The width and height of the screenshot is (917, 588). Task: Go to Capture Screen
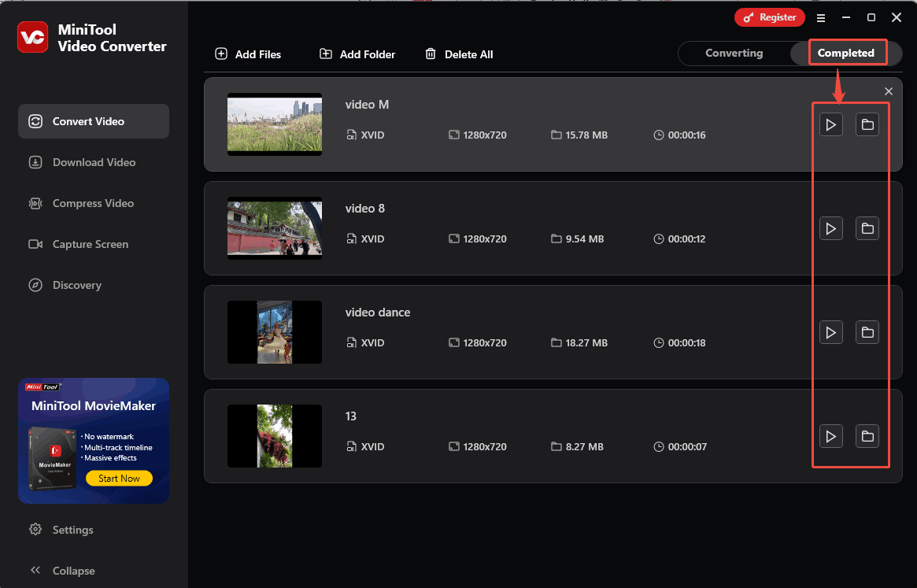pos(90,244)
